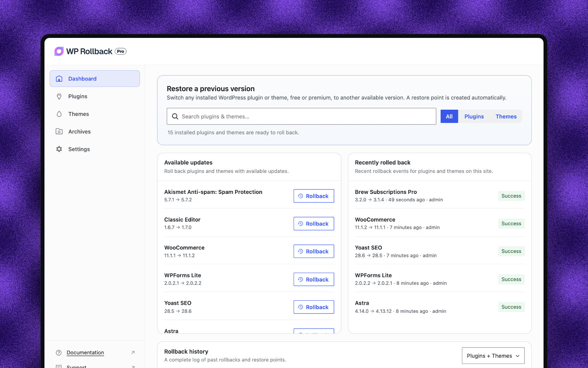Click the Settings gear icon in sidebar

point(59,149)
